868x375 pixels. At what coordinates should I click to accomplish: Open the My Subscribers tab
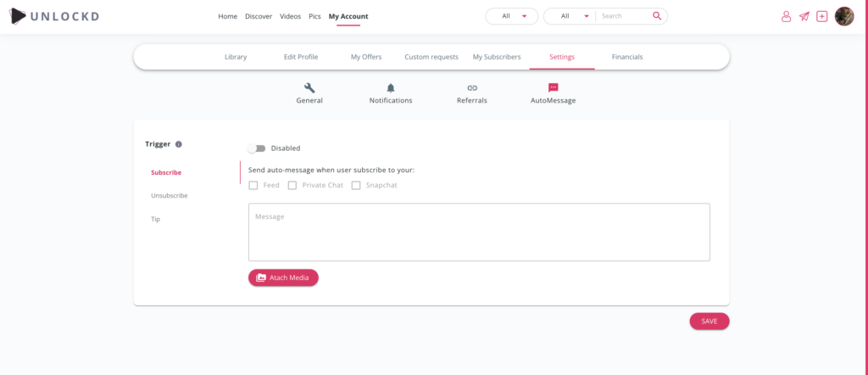point(497,57)
